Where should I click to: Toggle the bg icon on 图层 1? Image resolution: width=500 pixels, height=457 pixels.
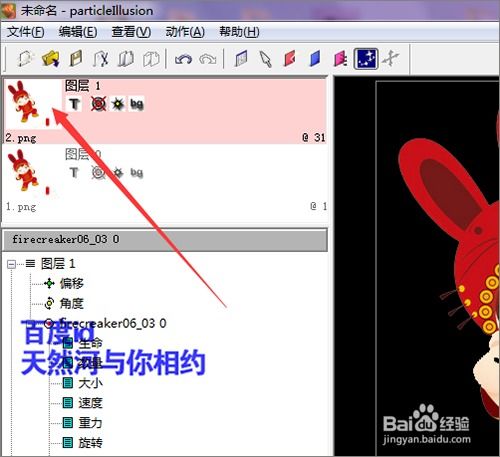tap(137, 104)
